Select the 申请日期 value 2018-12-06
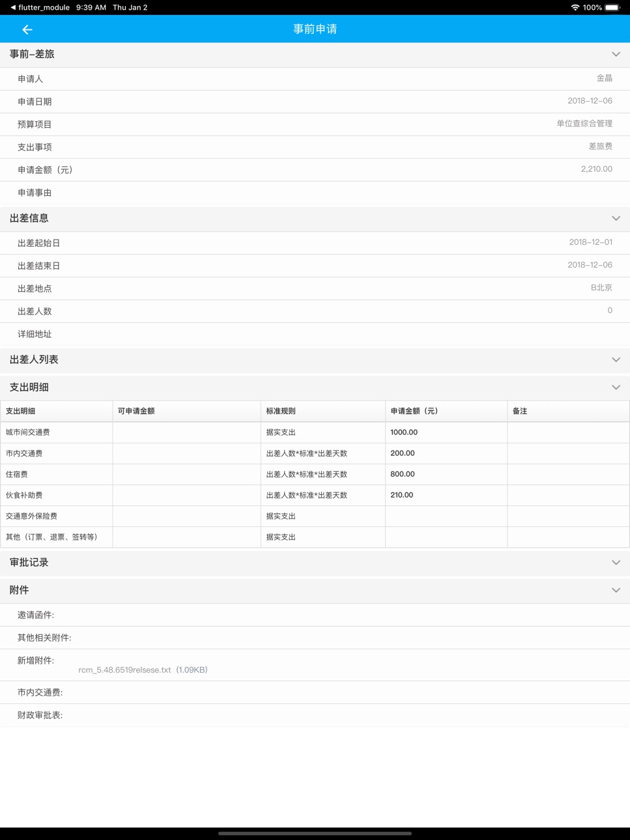 590,101
